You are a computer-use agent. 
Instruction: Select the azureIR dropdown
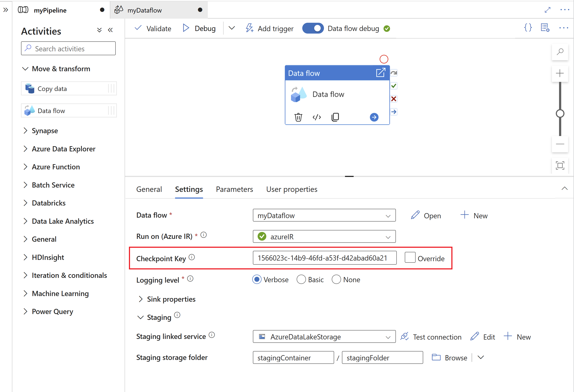coord(325,237)
